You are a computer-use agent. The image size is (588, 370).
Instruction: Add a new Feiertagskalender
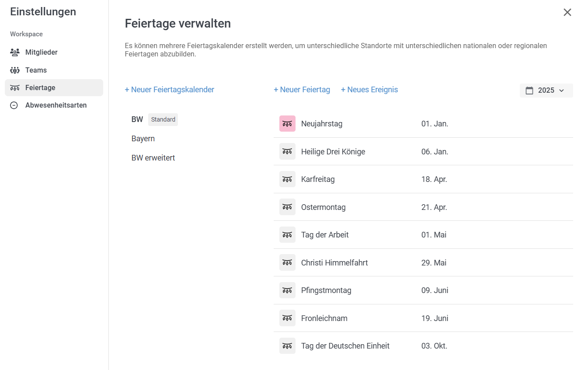170,90
